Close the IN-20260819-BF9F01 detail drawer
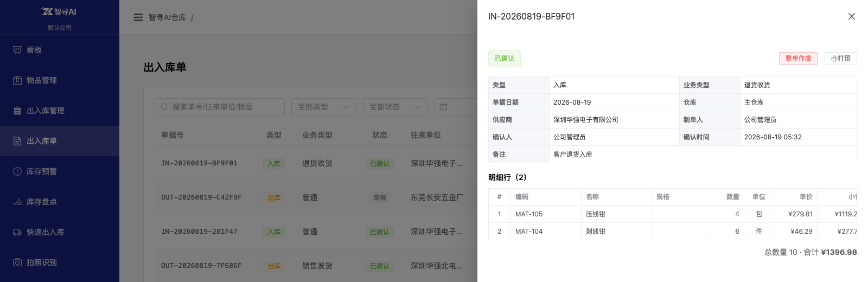868x282 pixels. 852,16
